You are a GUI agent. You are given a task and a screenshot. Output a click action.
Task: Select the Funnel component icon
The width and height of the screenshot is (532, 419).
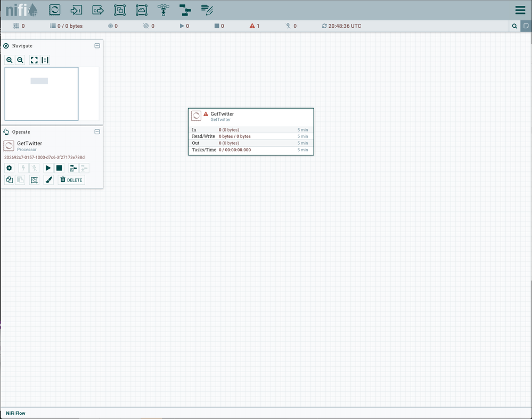[x=163, y=10]
